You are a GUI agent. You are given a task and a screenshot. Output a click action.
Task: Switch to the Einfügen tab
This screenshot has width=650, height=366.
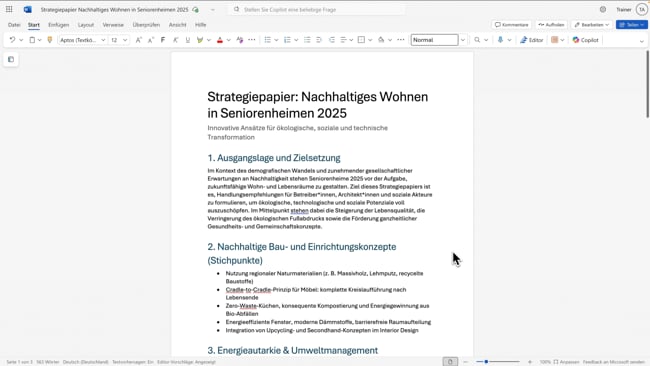pyautogui.click(x=58, y=25)
